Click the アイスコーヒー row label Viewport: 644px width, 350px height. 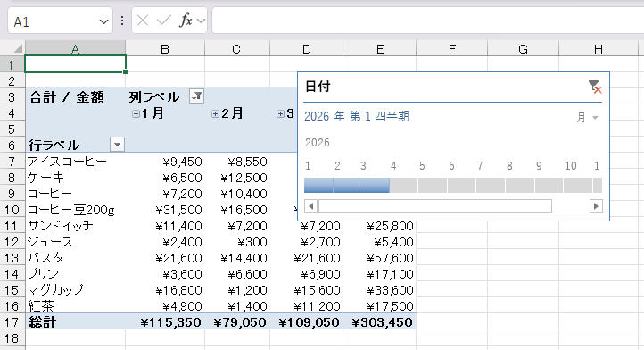coord(67,162)
